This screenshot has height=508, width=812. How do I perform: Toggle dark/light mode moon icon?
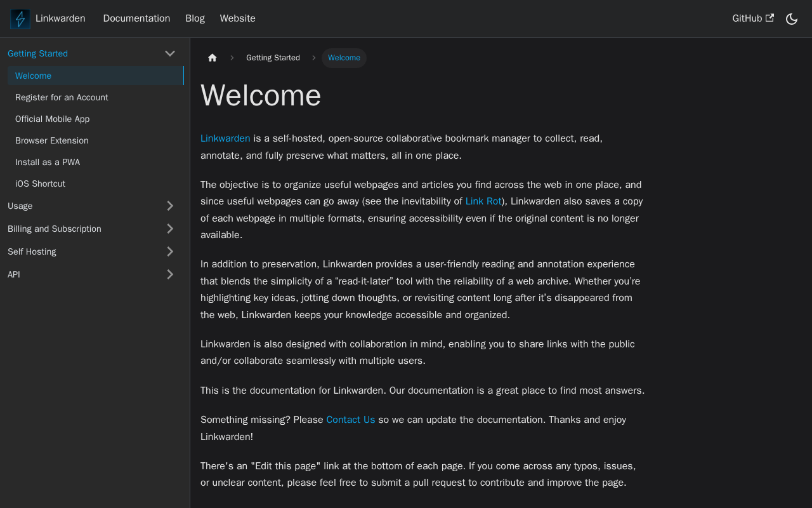coord(792,19)
